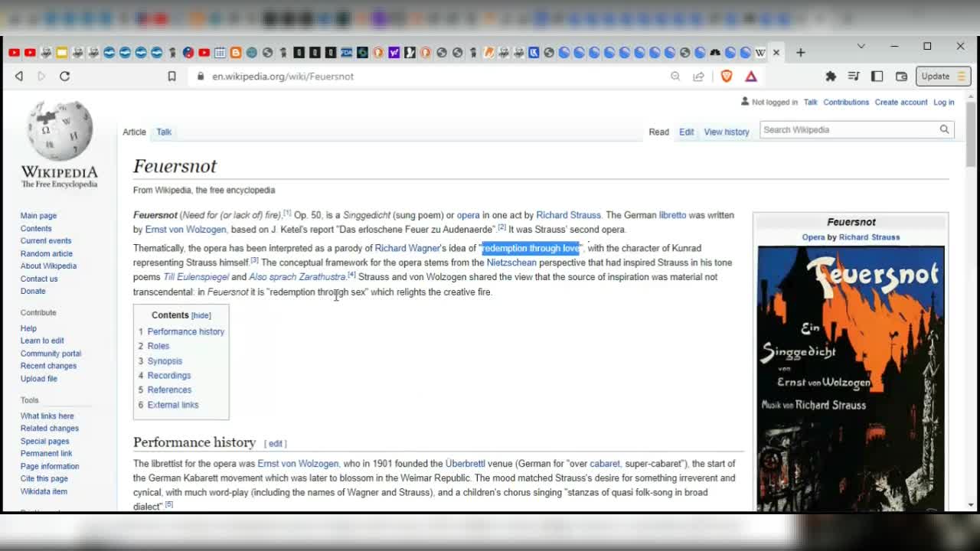Jump to External links in Contents
The image size is (980, 551).
tap(173, 405)
